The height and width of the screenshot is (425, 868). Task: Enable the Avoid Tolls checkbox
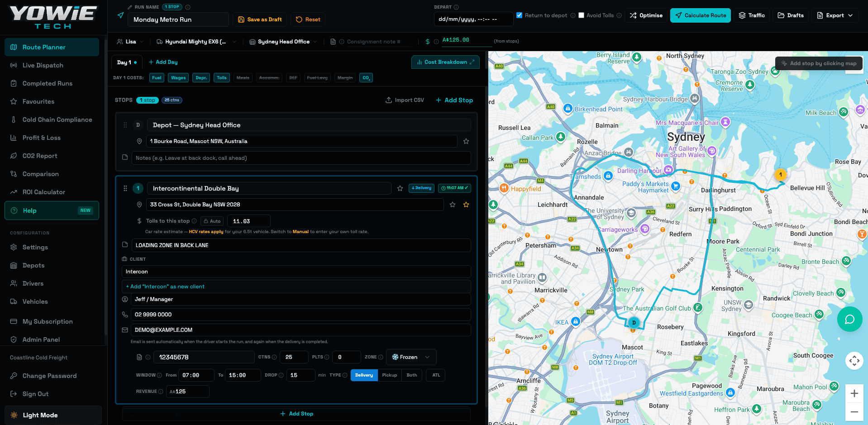coord(581,15)
